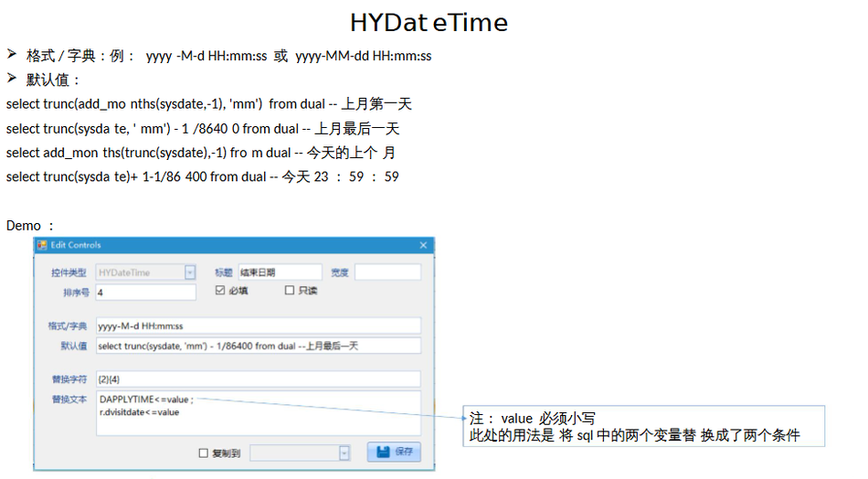Click the 替换字符 field with {2}{4}

[258, 378]
